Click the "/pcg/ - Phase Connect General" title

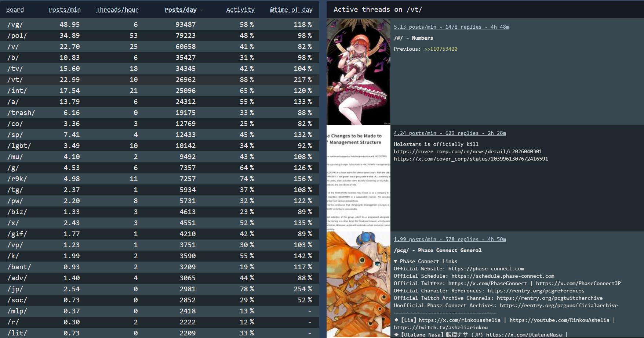438,250
